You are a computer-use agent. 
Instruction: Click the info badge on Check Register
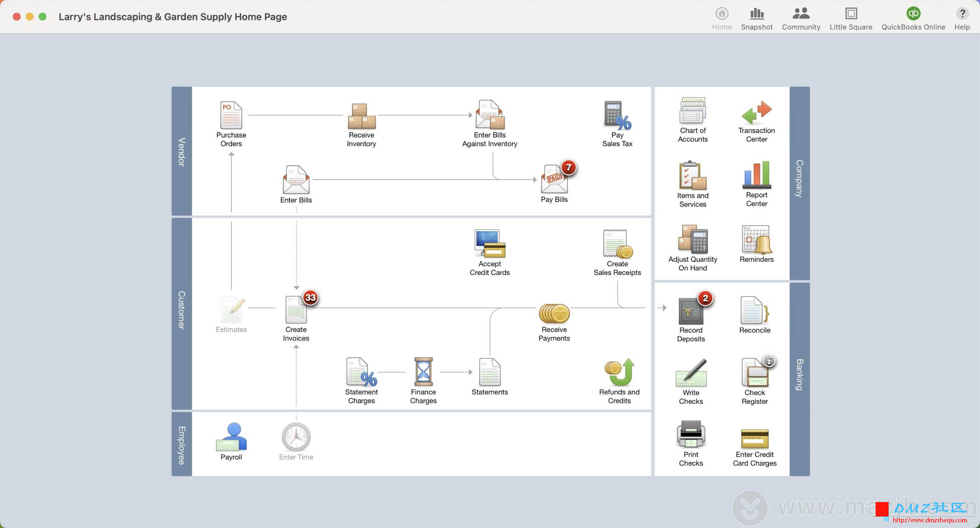769,360
